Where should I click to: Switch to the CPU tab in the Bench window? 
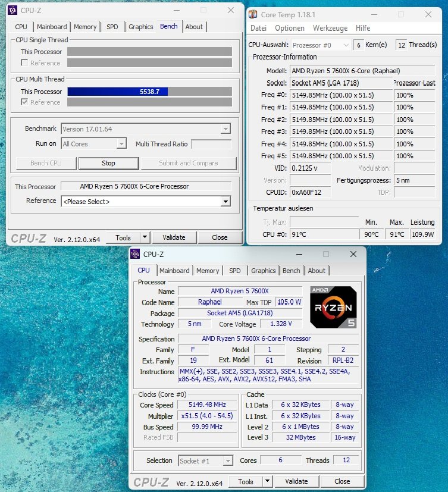[x=21, y=27]
